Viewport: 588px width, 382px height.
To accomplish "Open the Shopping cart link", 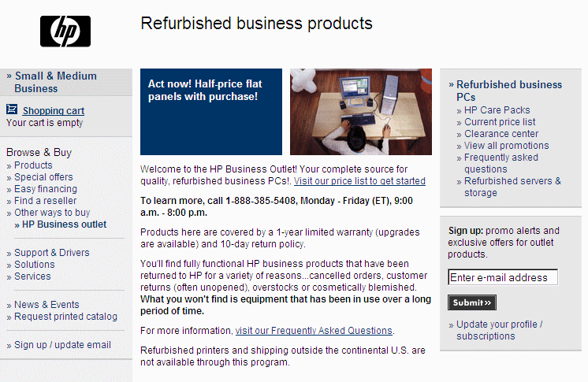I will click(x=53, y=111).
